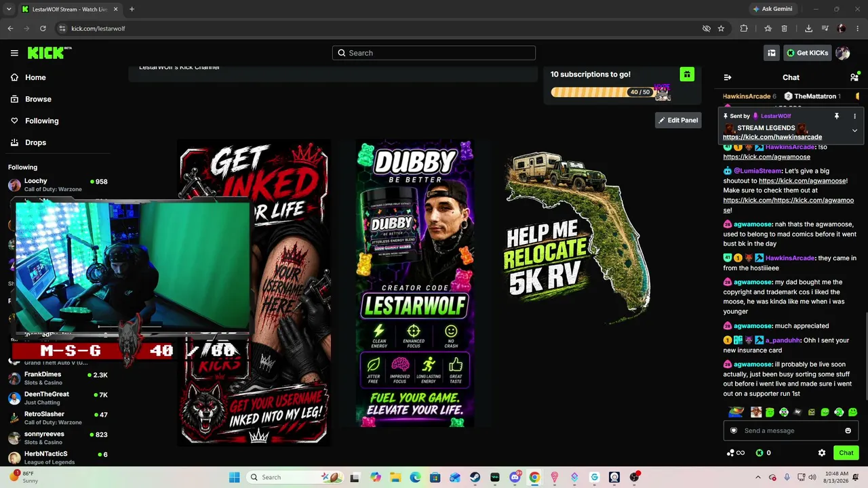Focus the Send a message input
This screenshot has height=488, width=868.
[790, 430]
